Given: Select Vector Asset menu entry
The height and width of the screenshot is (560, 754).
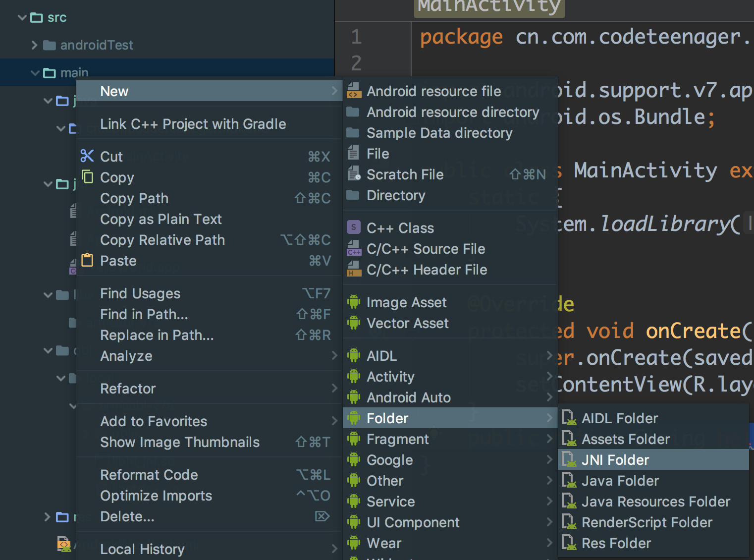Looking at the screenshot, I should click(x=407, y=323).
